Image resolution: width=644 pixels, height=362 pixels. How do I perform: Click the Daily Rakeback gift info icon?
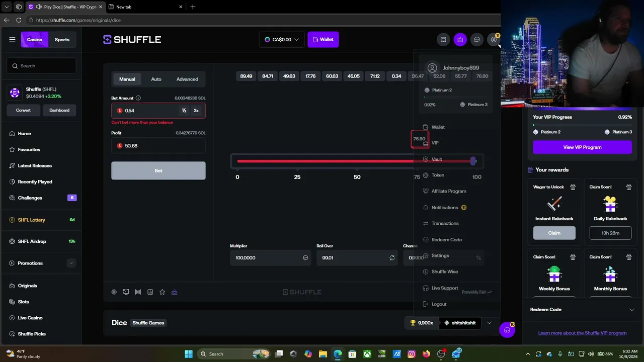[x=629, y=187]
